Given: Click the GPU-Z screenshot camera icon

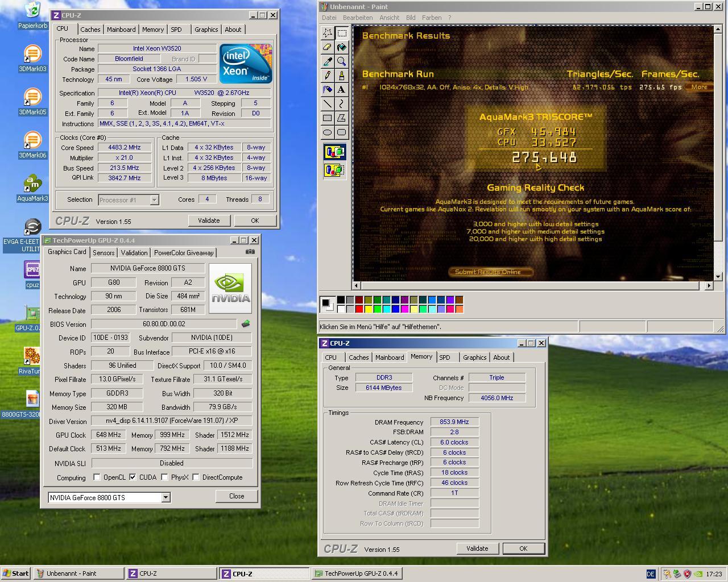Looking at the screenshot, I should (x=250, y=252).
